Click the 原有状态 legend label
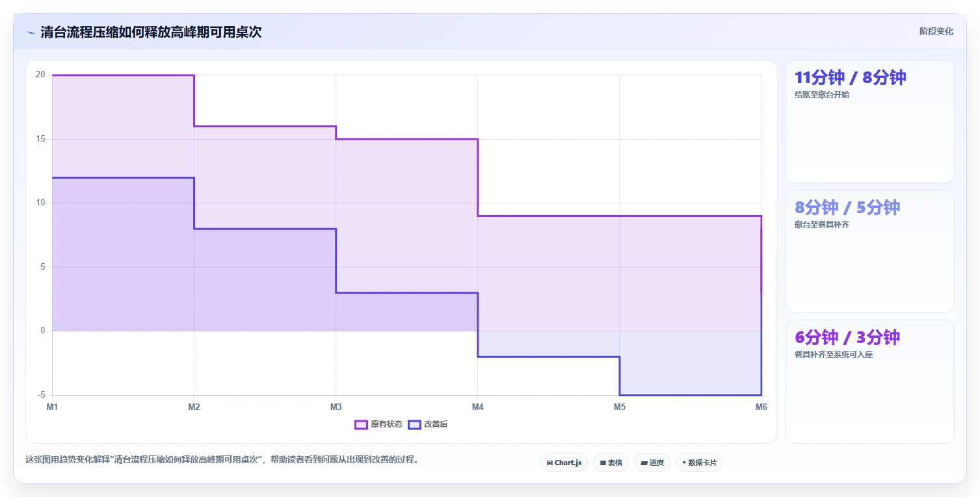The width and height of the screenshot is (980, 497). pos(386,425)
